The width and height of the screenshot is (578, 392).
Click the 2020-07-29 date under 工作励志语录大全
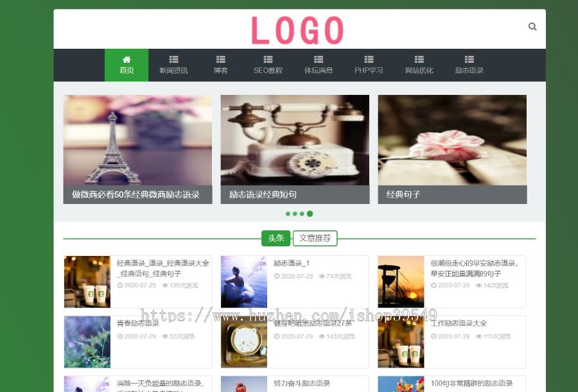coord(450,336)
